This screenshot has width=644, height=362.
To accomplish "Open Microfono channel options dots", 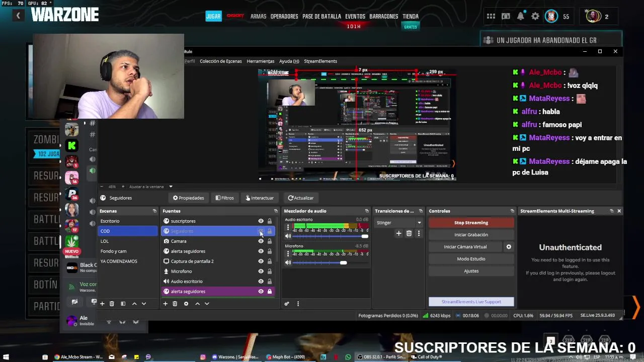I will coord(288,254).
